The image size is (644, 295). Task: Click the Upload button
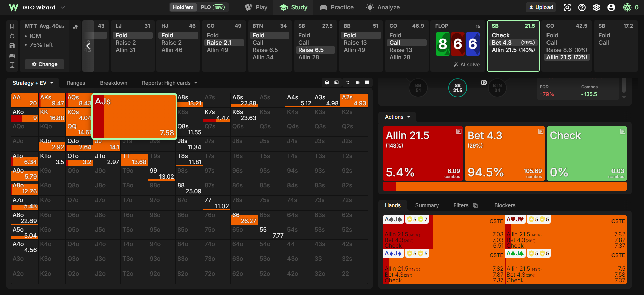coord(541,7)
